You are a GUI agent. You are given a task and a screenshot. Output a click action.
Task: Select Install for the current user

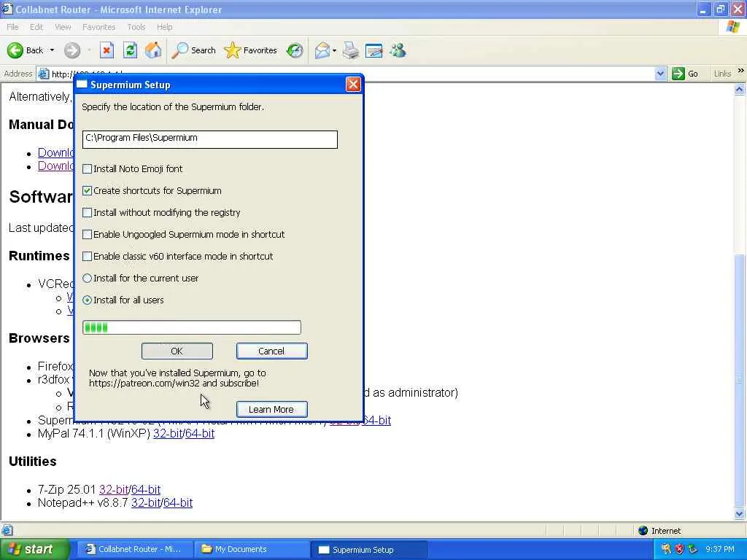pos(88,279)
